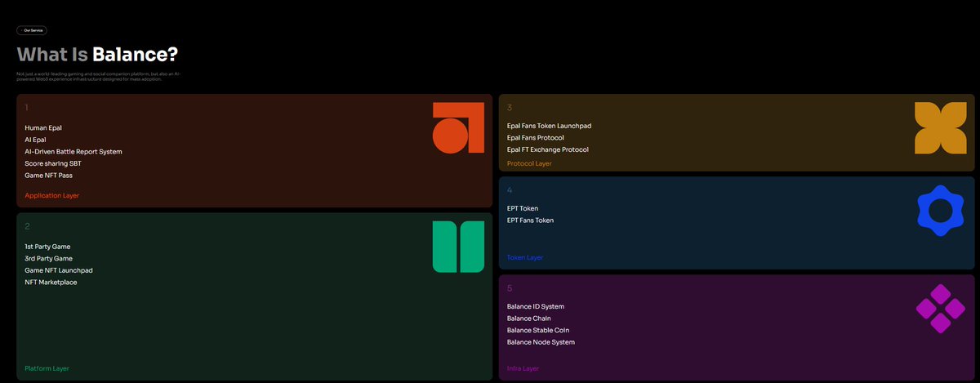Click the blue Token Layer gear icon
The image size is (980, 383).
pyautogui.click(x=940, y=211)
